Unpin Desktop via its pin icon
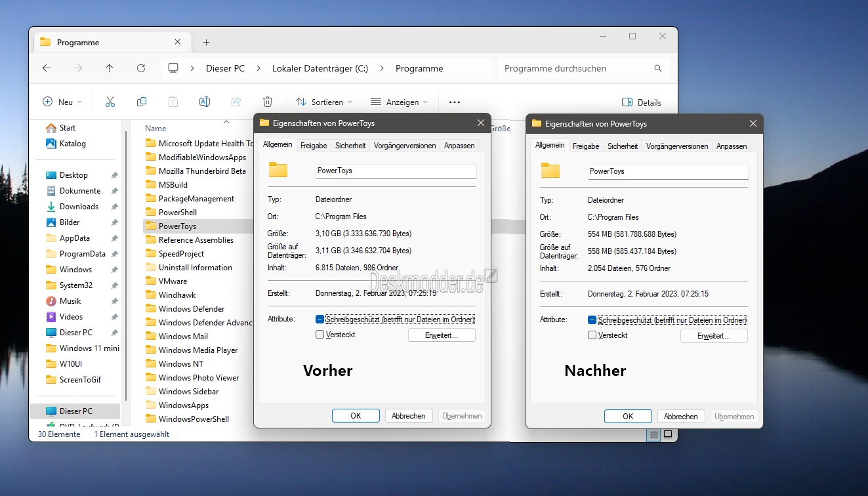Viewport: 868px width, 496px height. pyautogui.click(x=114, y=175)
